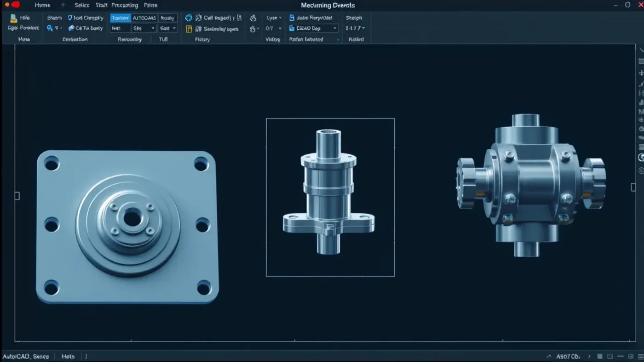Click the lines icon in the right sidebar
This screenshot has width=644, height=362.
pyautogui.click(x=641, y=61)
